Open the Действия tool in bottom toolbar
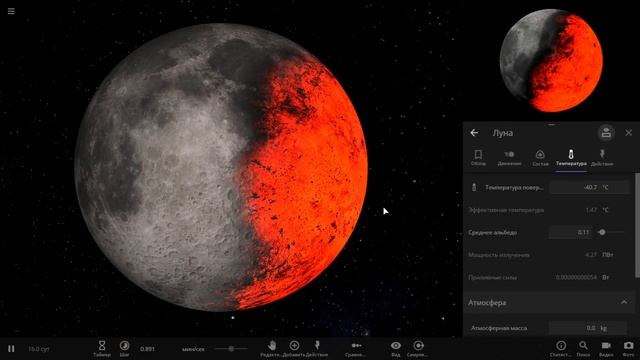The height and width of the screenshot is (360, 640). pos(317,349)
